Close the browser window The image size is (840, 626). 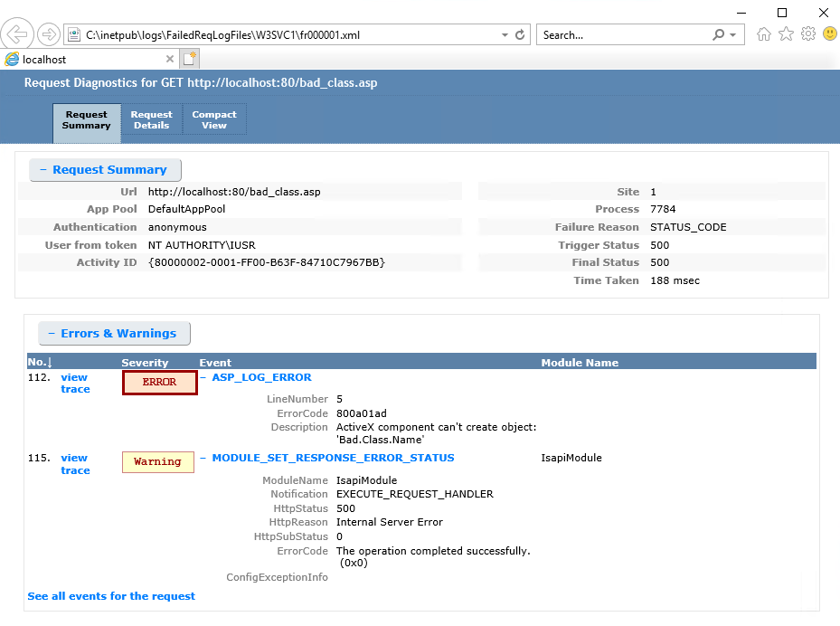pyautogui.click(x=824, y=13)
